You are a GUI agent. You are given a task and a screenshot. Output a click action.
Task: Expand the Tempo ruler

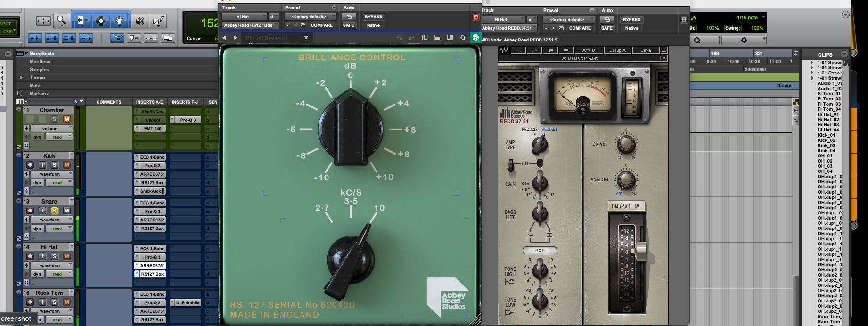point(21,77)
